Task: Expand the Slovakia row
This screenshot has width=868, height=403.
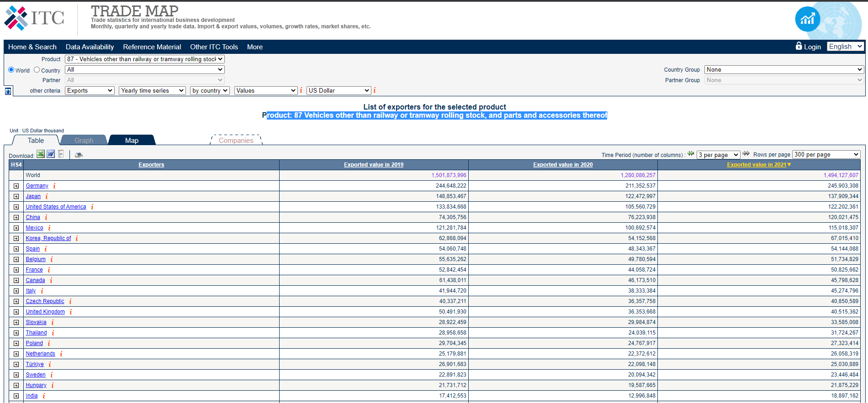Action: (x=16, y=322)
